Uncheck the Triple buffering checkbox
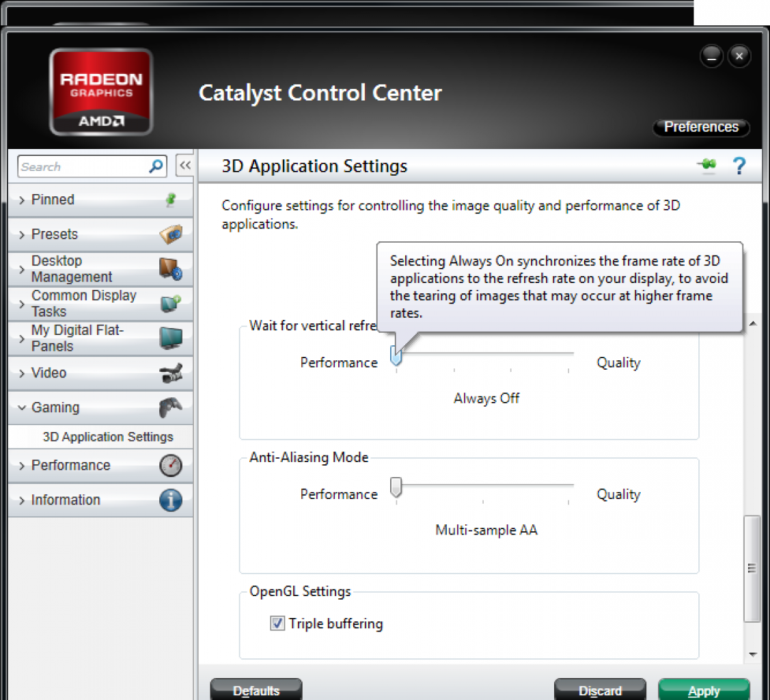Image resolution: width=770 pixels, height=700 pixels. (277, 623)
